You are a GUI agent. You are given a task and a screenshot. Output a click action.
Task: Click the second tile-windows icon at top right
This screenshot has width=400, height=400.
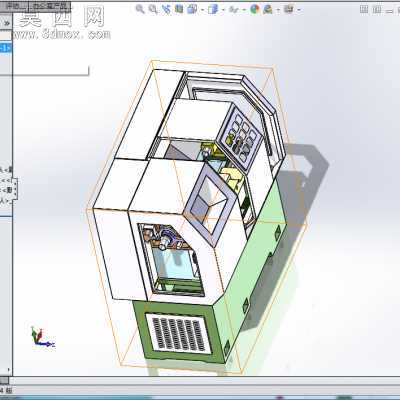point(377,9)
